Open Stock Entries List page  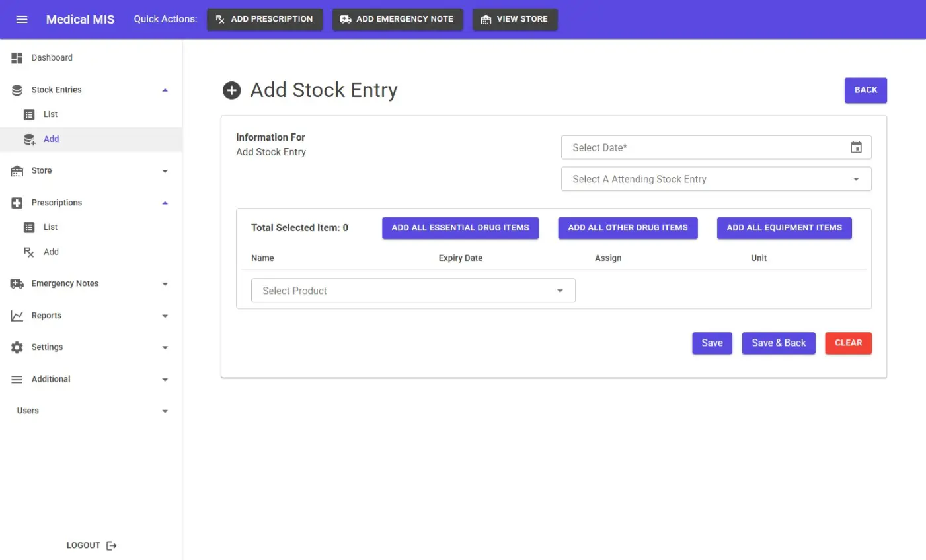point(50,114)
